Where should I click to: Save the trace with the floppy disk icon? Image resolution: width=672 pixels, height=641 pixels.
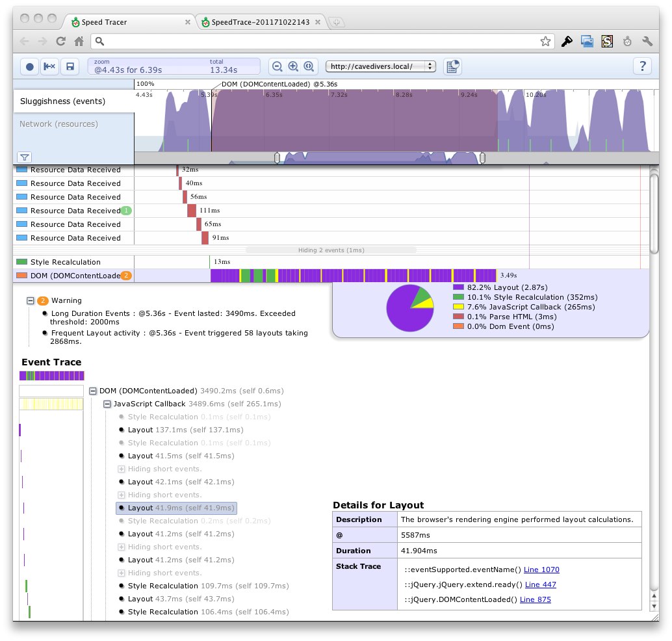(x=70, y=66)
